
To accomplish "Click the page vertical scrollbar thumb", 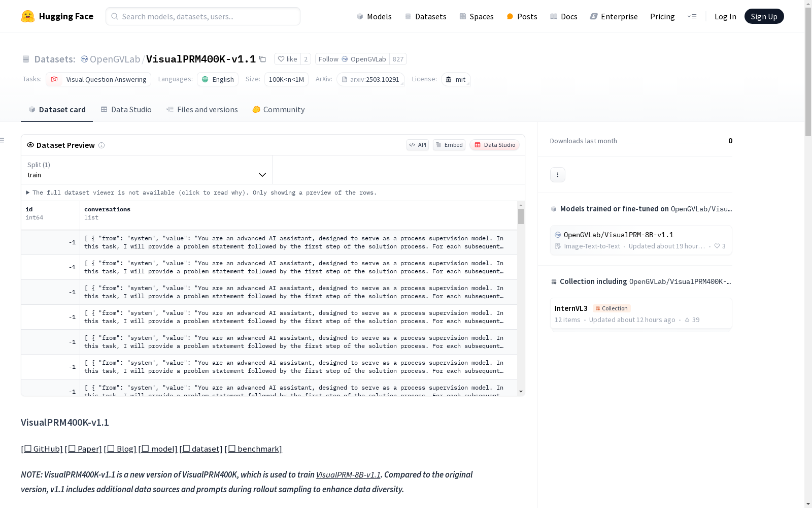I will (x=808, y=71).
